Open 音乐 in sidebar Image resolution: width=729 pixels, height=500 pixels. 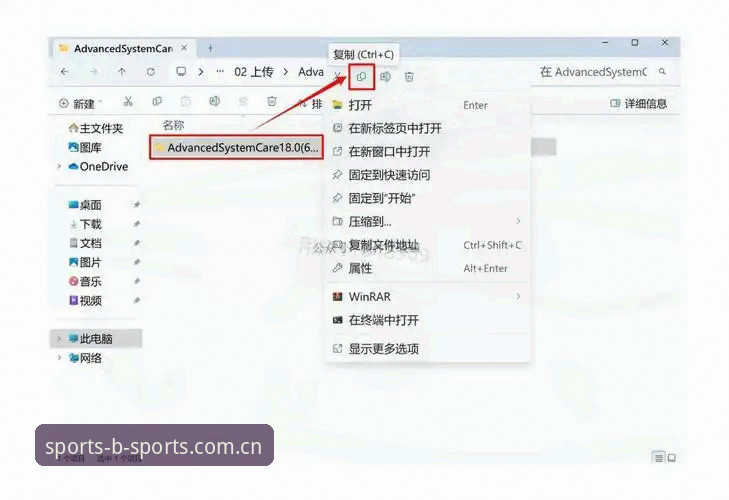click(85, 281)
